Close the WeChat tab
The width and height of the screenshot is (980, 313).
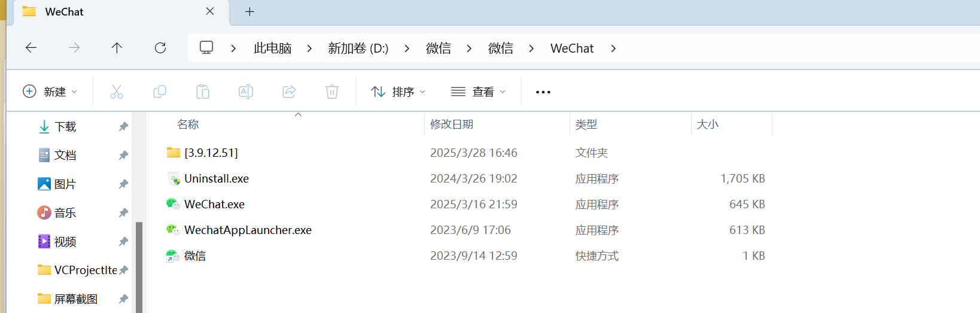pyautogui.click(x=210, y=11)
